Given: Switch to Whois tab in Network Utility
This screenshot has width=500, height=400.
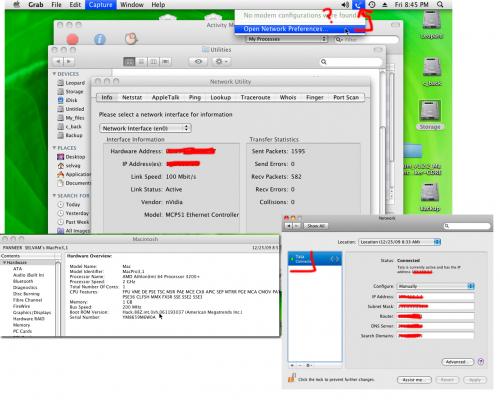Looking at the screenshot, I should coord(288,97).
